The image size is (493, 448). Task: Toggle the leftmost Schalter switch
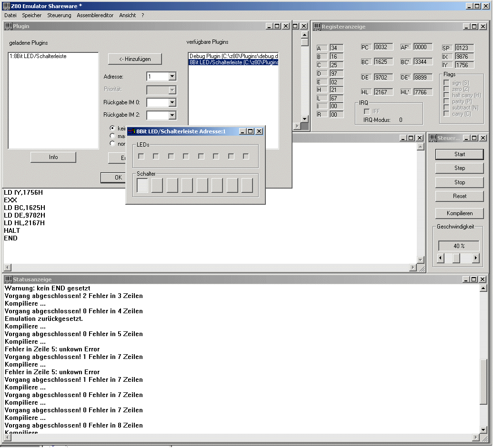(142, 185)
